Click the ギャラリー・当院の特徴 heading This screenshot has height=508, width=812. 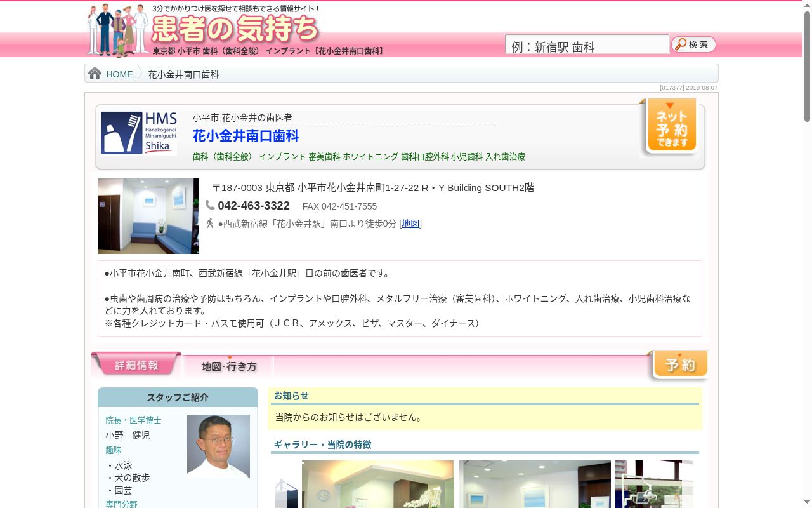(x=322, y=444)
